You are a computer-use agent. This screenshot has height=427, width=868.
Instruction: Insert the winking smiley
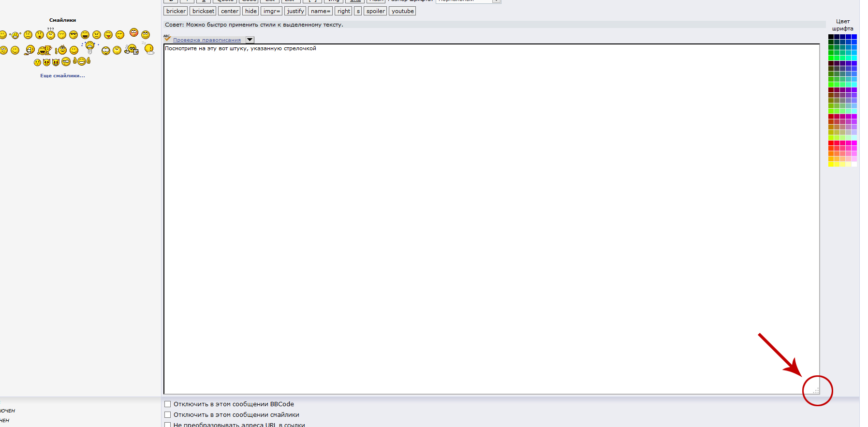tap(15, 50)
